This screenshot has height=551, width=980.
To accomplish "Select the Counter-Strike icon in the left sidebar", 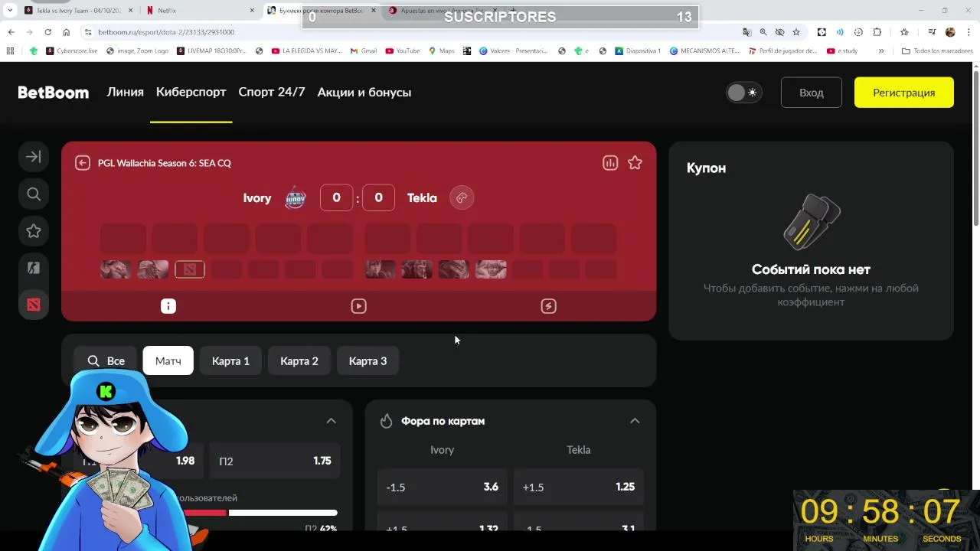I will [34, 268].
